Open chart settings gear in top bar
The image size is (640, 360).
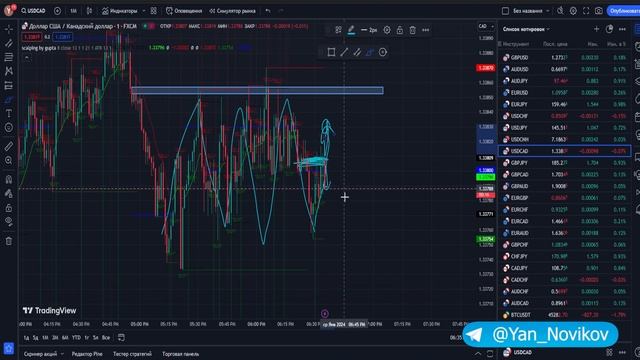pyautogui.click(x=573, y=11)
